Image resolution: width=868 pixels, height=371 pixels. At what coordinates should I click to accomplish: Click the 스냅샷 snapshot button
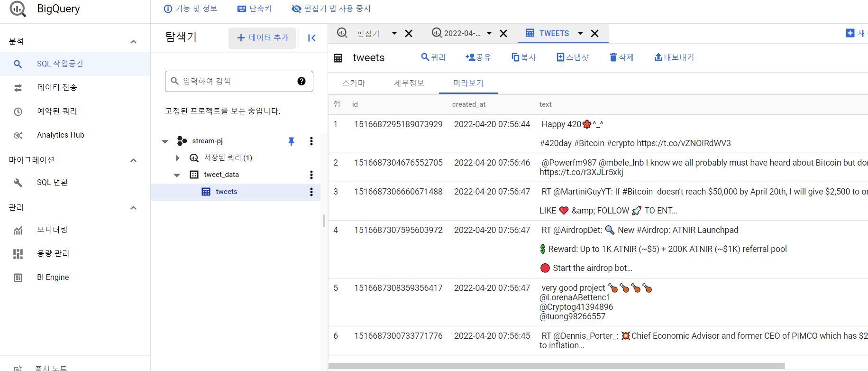pyautogui.click(x=573, y=57)
